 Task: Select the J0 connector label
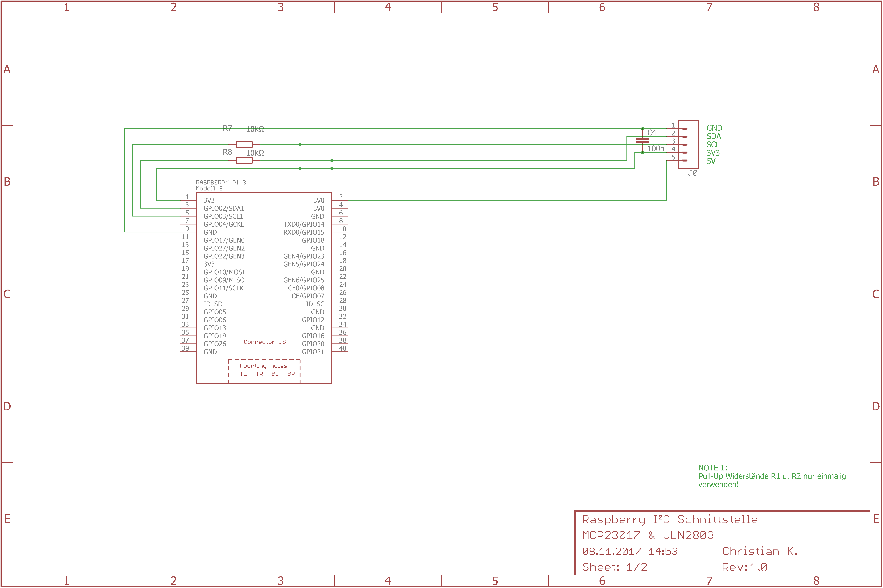click(693, 173)
